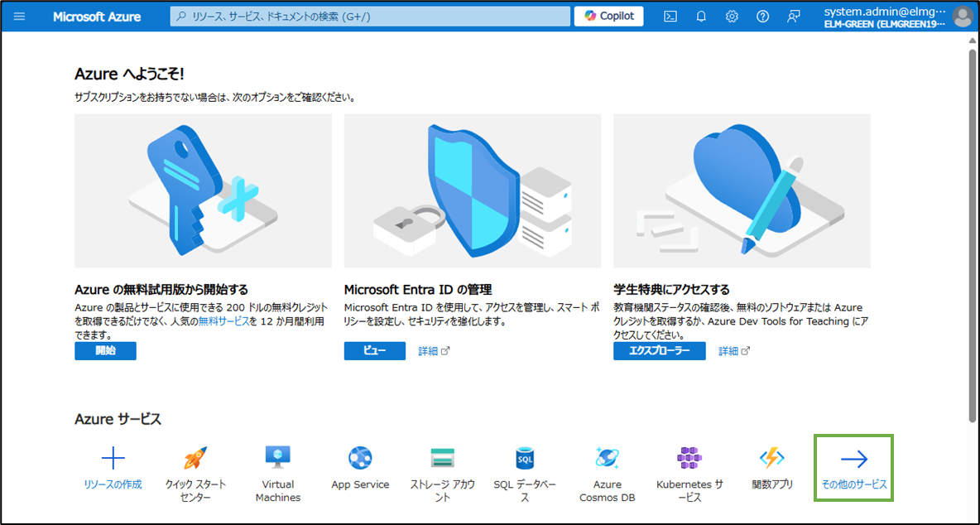980x525 pixels.
Task: Open the hamburger portal menu
Action: pyautogui.click(x=19, y=17)
